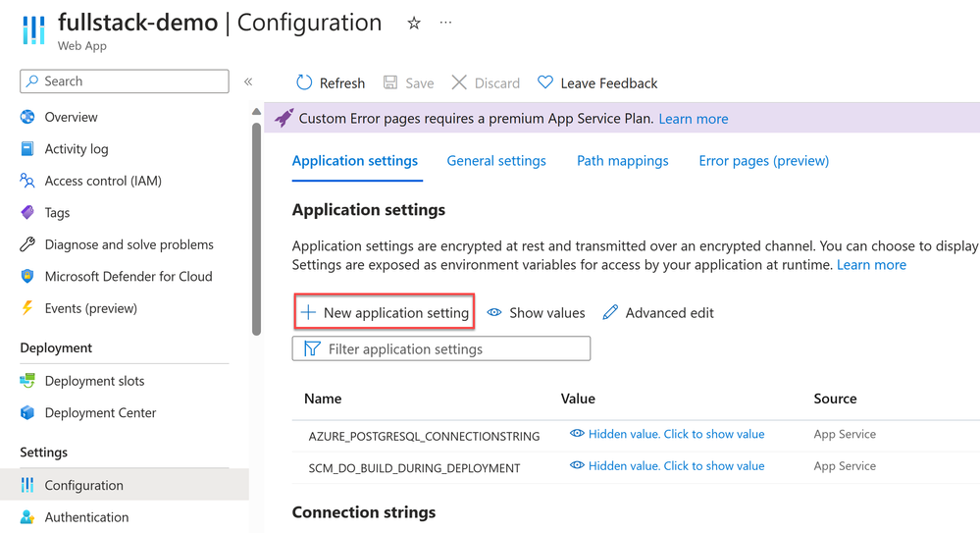980x533 pixels.
Task: Open Learn more link below the settings description
Action: pyautogui.click(x=872, y=265)
